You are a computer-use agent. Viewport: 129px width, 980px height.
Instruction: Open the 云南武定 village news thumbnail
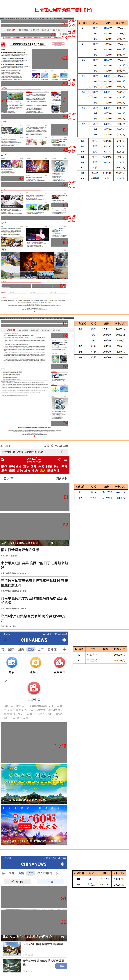click(12, 949)
